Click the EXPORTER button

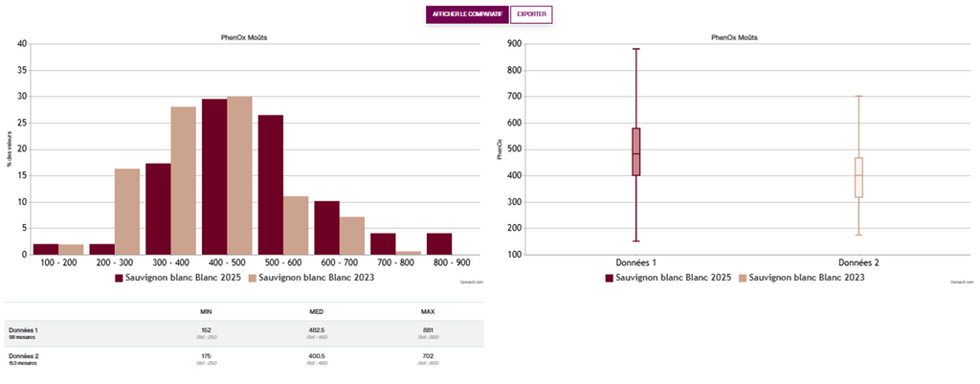[x=531, y=14]
